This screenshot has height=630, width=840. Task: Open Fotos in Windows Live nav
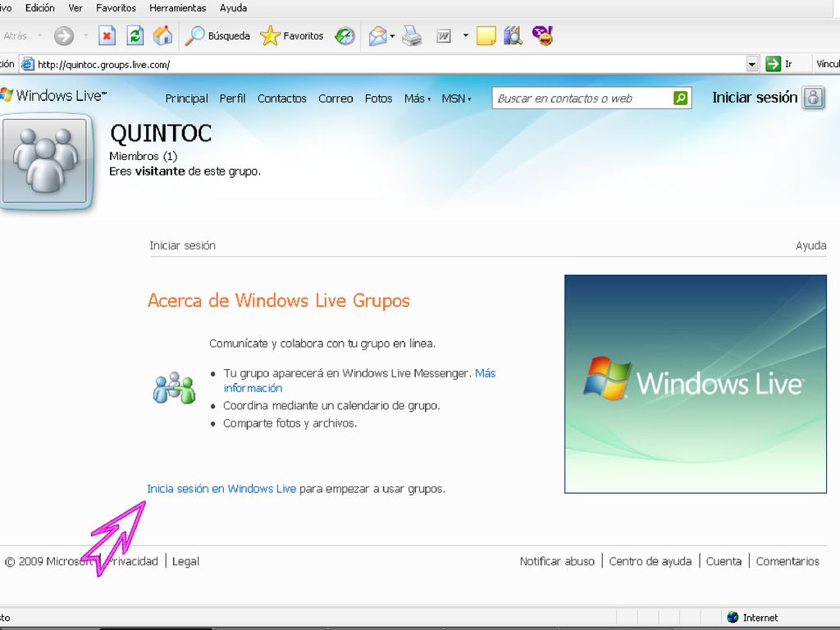pos(378,98)
